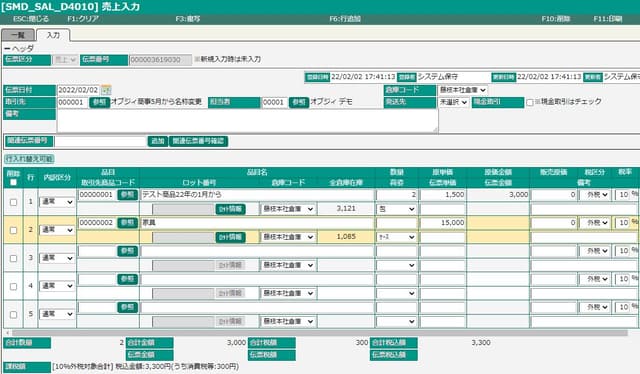Click ESC:閉じる in the function key bar
Viewport: 640px width, 374px height.
click(31, 19)
